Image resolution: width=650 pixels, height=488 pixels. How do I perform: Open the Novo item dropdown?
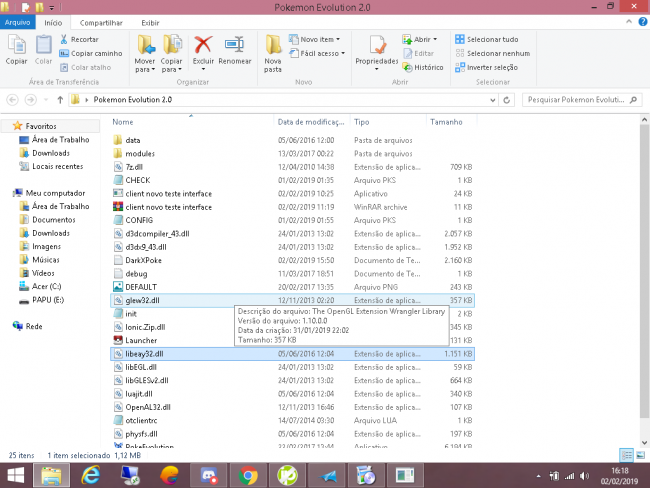tap(314, 39)
